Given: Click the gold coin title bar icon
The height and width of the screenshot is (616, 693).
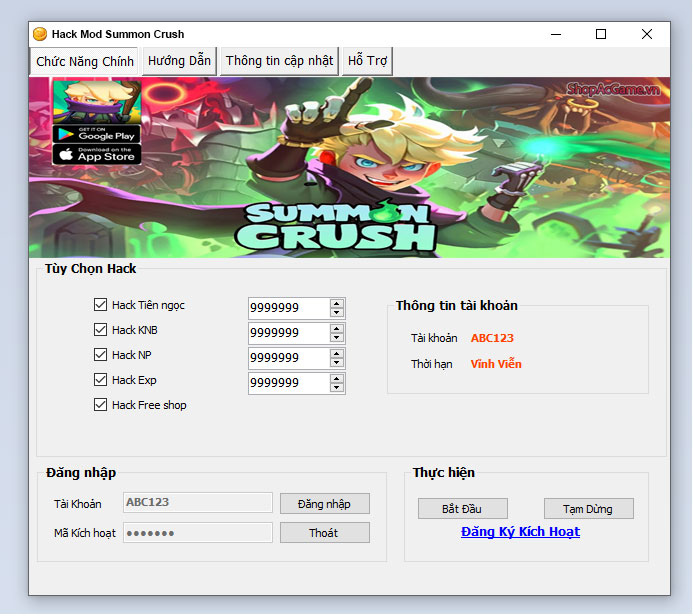Looking at the screenshot, I should (40, 34).
